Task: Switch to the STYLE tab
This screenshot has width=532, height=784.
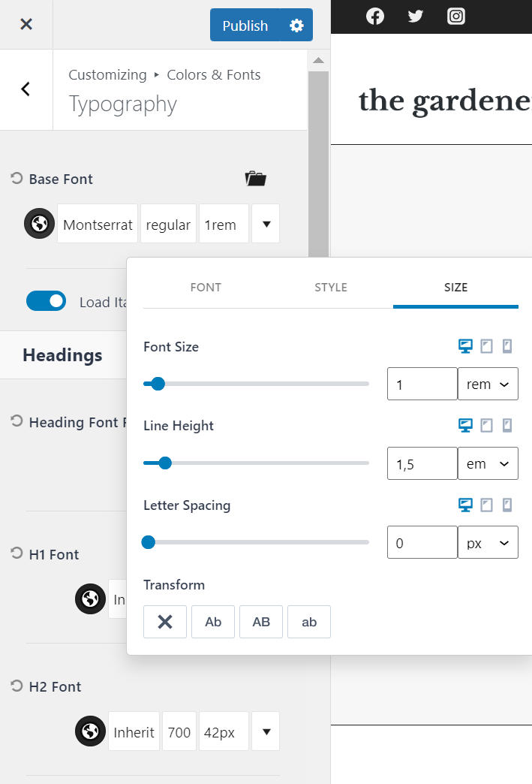Action: click(331, 288)
